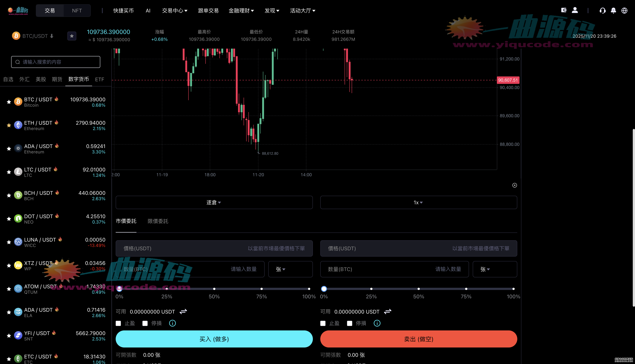Open the wallet icon in the top bar
635x364 pixels.
point(564,10)
